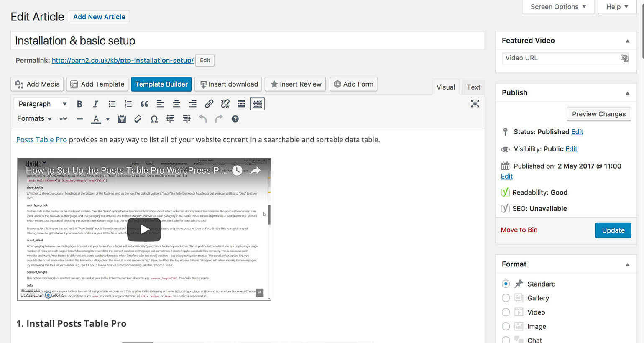Apply italic formatting
644x343 pixels.
[x=95, y=104]
